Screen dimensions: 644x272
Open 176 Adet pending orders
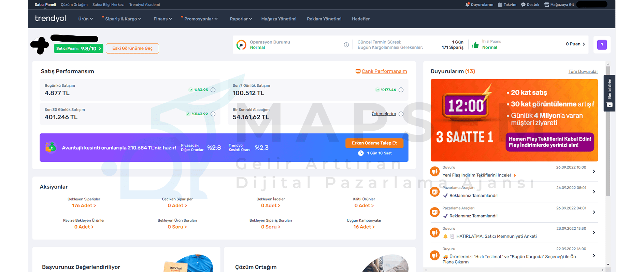84,205
